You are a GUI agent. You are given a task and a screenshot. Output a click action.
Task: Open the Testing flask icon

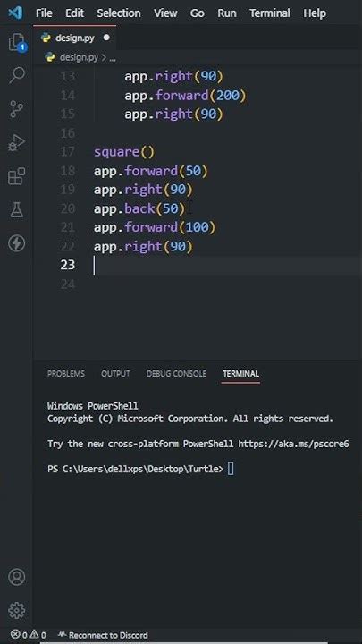coord(17,210)
